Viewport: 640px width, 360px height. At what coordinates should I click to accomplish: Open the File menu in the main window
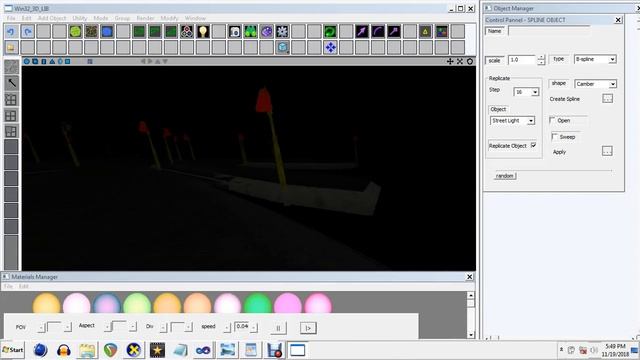pyautogui.click(x=11, y=18)
